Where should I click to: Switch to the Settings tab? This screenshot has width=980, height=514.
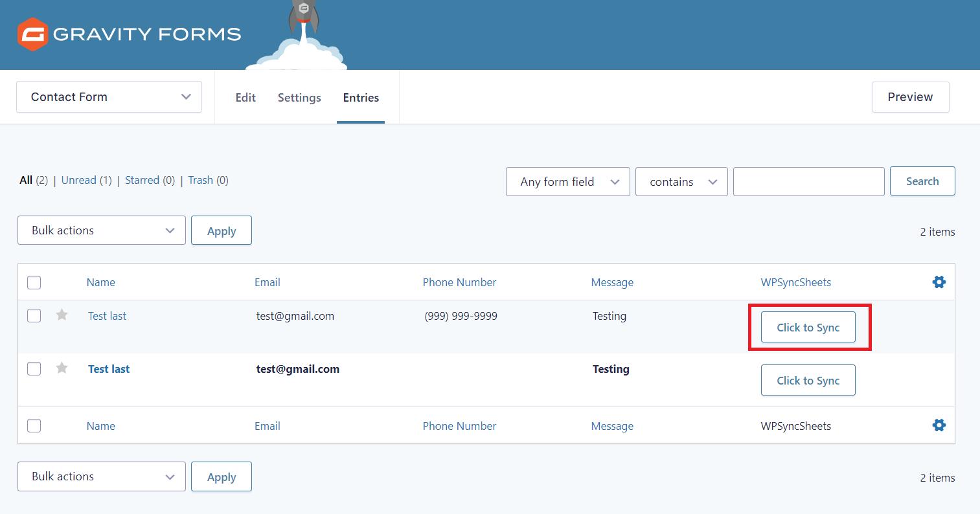299,97
